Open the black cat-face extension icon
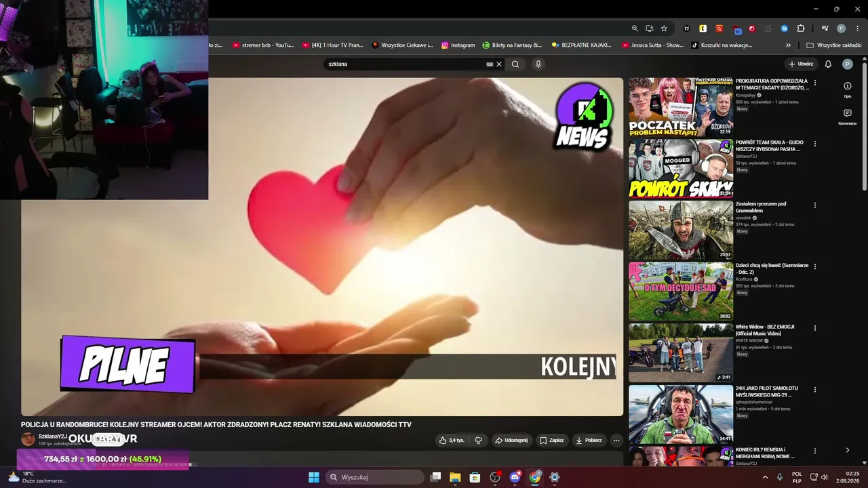Screen dimensions: 868x488 [686, 28]
